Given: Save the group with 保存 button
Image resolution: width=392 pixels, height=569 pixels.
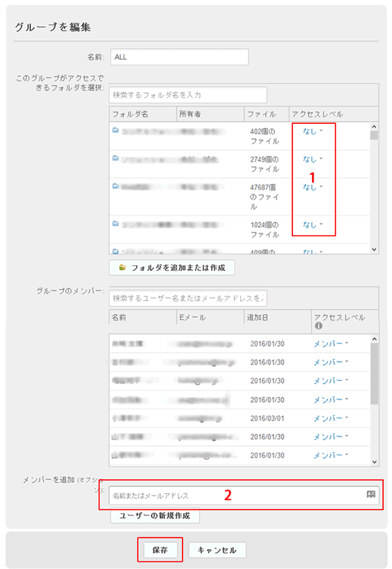Looking at the screenshot, I should click(160, 550).
